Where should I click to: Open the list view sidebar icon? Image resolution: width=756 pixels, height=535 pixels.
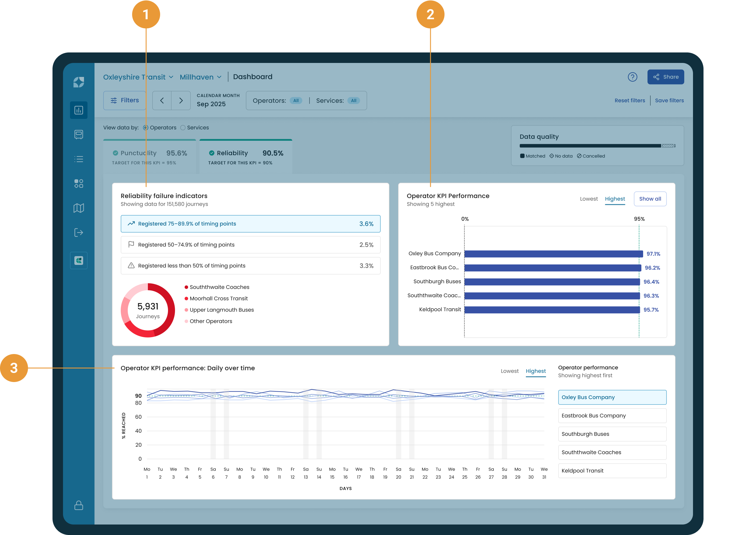78,159
